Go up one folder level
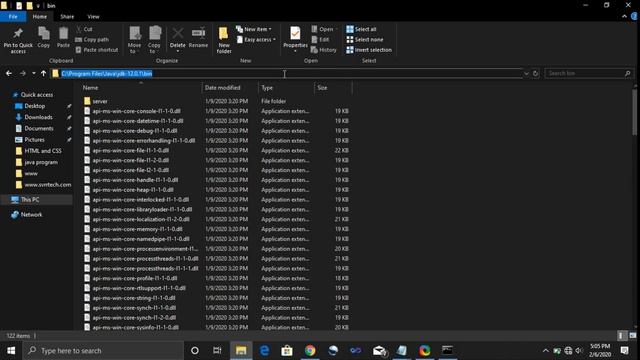 [x=44, y=73]
